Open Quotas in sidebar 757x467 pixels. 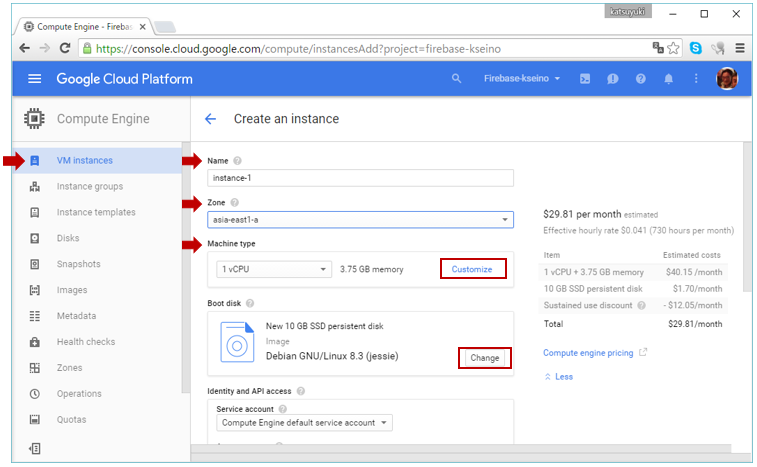pyautogui.click(x=97, y=420)
